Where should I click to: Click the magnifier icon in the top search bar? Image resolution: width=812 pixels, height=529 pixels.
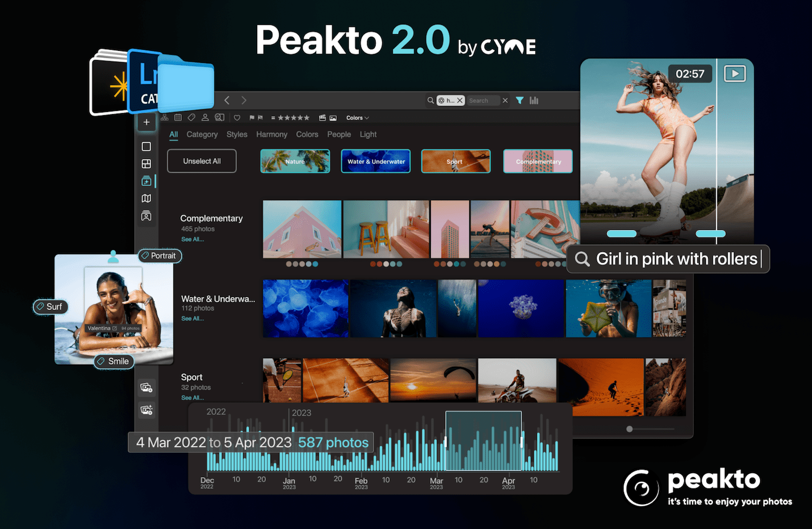tap(431, 101)
